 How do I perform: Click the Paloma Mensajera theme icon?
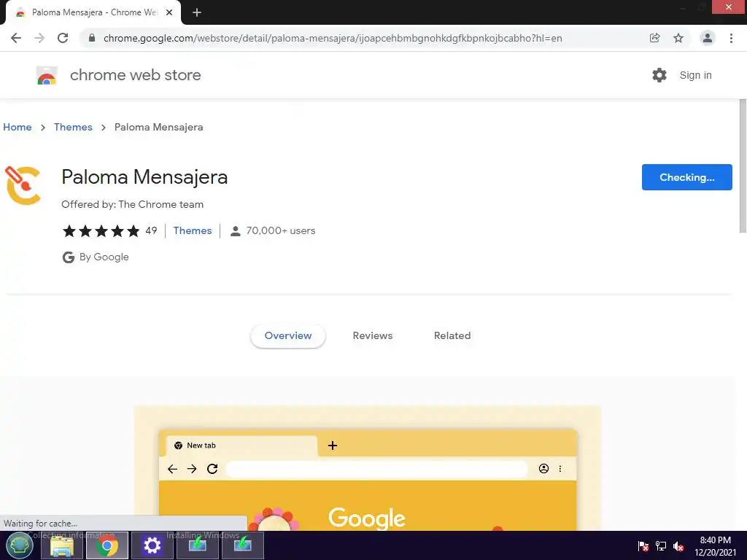coord(23,186)
